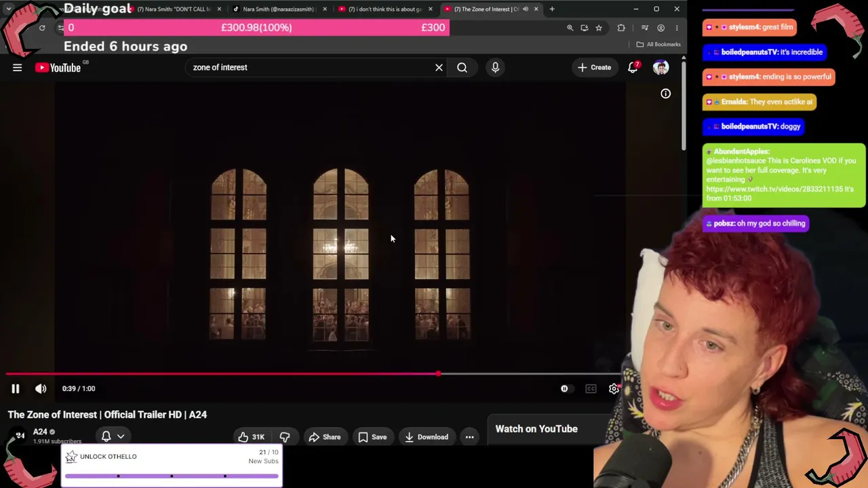Open YouTube notifications bell
The width and height of the screenshot is (868, 488).
pos(633,67)
